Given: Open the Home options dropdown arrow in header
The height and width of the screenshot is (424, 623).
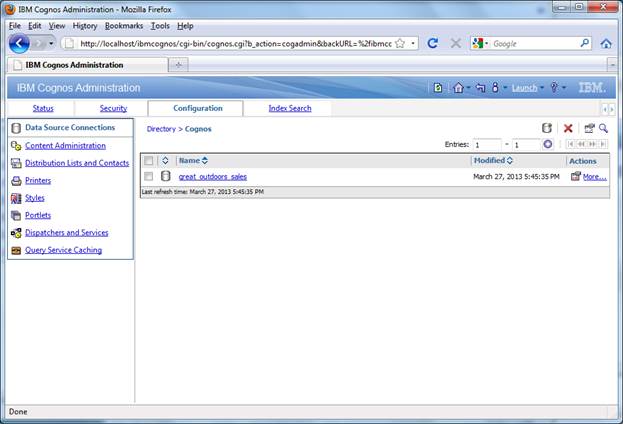Looking at the screenshot, I should [x=468, y=88].
